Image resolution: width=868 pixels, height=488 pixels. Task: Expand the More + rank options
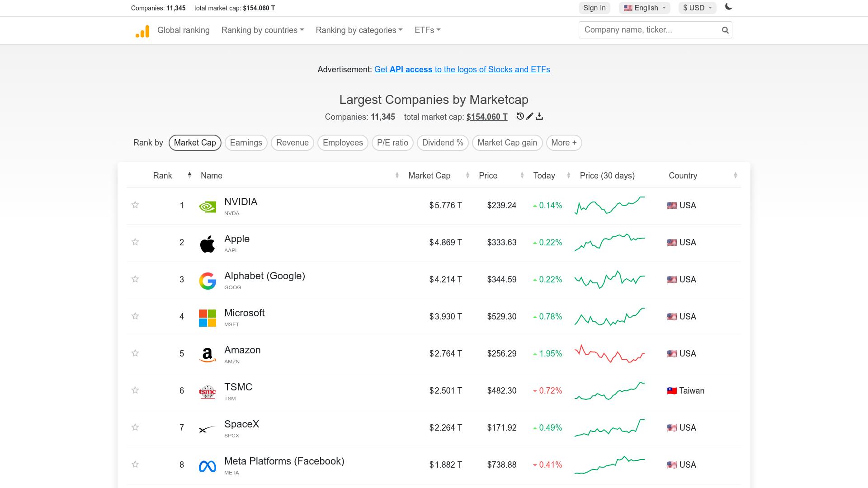pyautogui.click(x=564, y=143)
